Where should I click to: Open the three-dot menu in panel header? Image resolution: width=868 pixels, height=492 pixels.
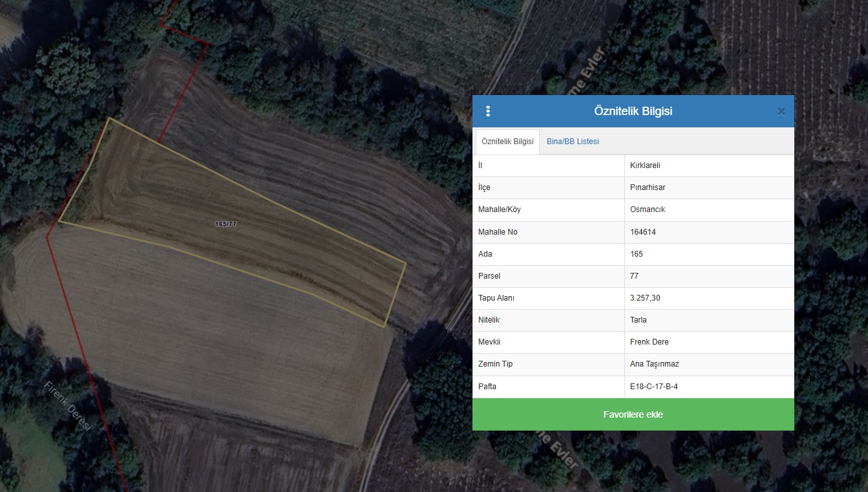click(488, 111)
